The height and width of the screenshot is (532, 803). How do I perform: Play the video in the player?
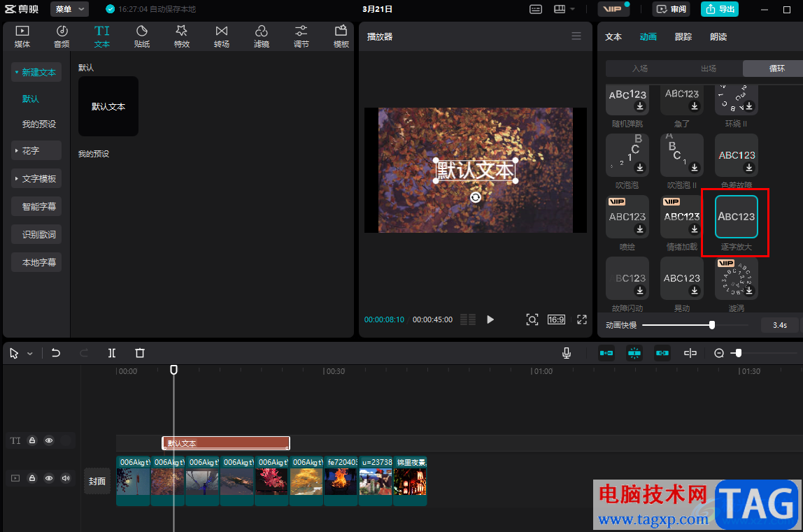point(490,319)
